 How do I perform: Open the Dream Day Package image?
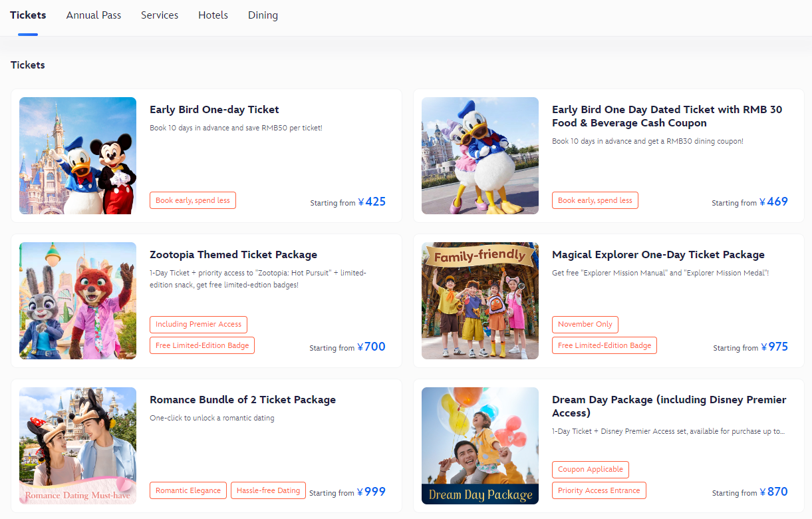(480, 446)
